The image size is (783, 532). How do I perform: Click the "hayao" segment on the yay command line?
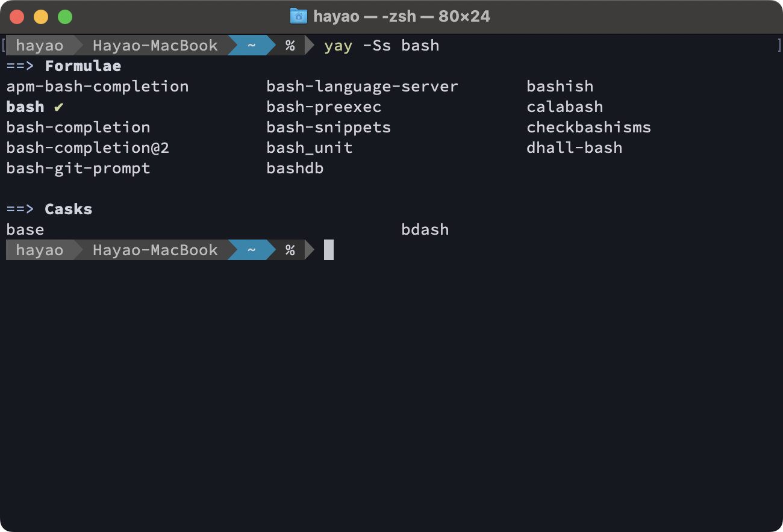coord(40,46)
